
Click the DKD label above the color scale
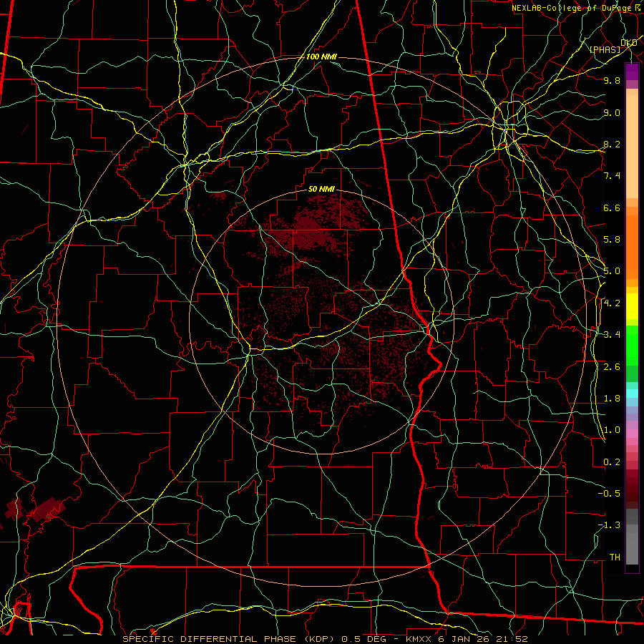coord(629,43)
